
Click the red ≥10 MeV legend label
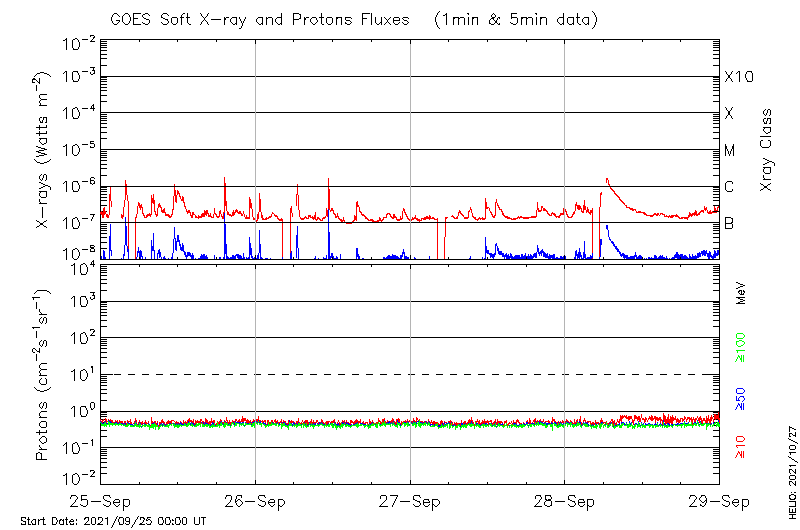click(741, 446)
